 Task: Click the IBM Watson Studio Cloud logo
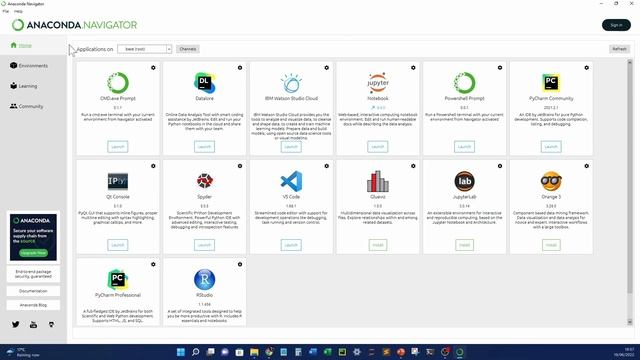point(291,83)
